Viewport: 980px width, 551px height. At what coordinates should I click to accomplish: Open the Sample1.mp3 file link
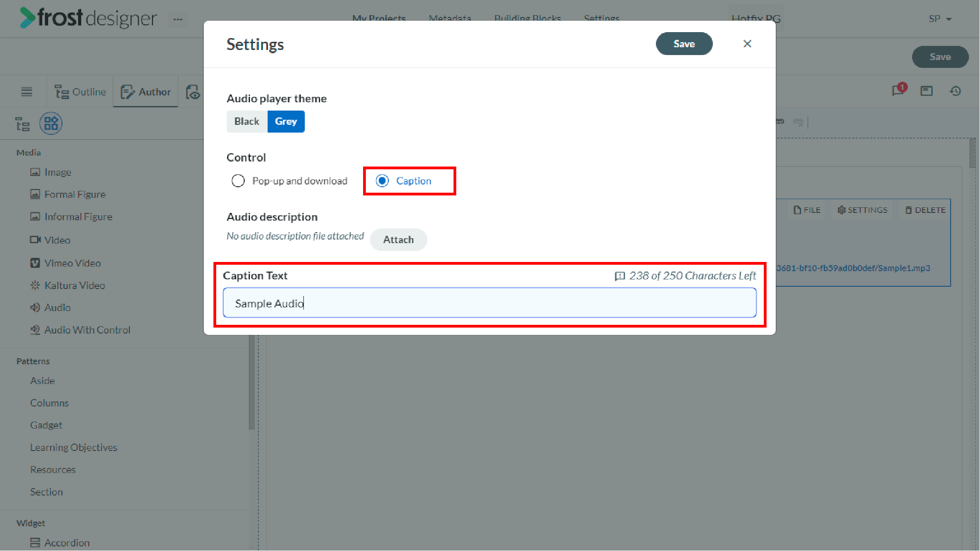tap(853, 268)
